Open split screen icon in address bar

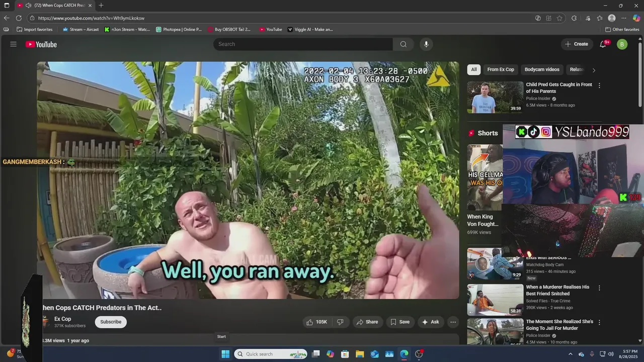coord(548,18)
